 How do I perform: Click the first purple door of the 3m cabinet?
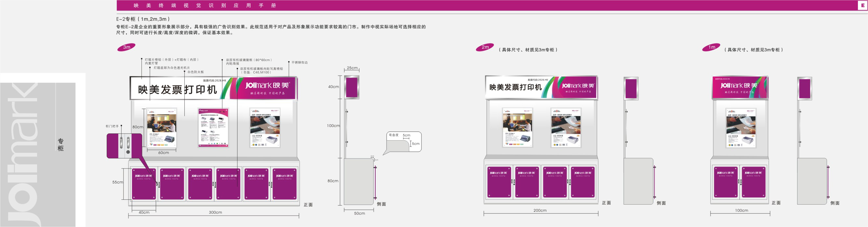coord(144,184)
